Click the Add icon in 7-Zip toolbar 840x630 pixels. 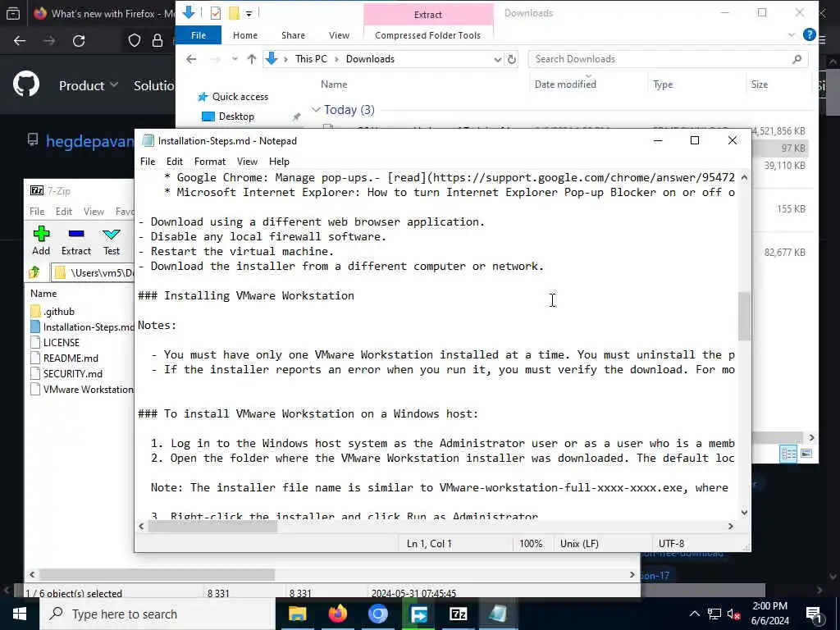[x=41, y=234]
